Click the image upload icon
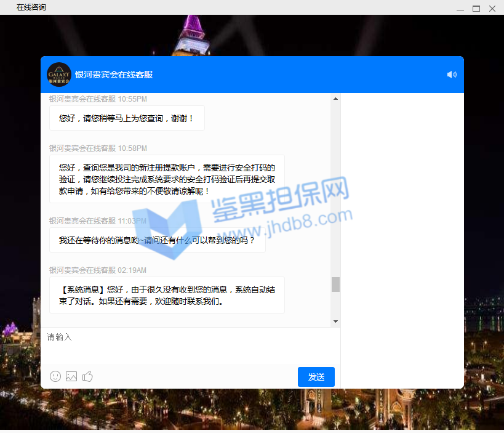The width and height of the screenshot is (504, 433). coord(71,376)
